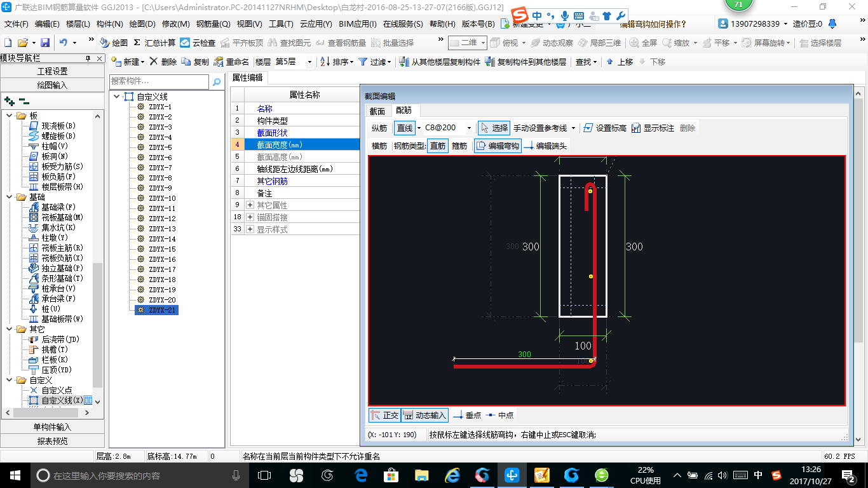The width and height of the screenshot is (868, 488).
Task: Expand 锚固搭接 property row
Action: [250, 217]
